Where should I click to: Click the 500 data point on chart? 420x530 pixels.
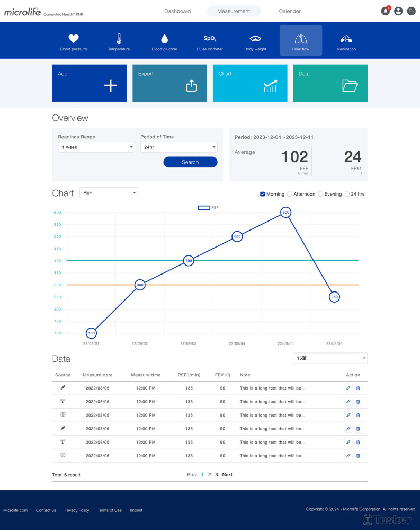point(237,236)
